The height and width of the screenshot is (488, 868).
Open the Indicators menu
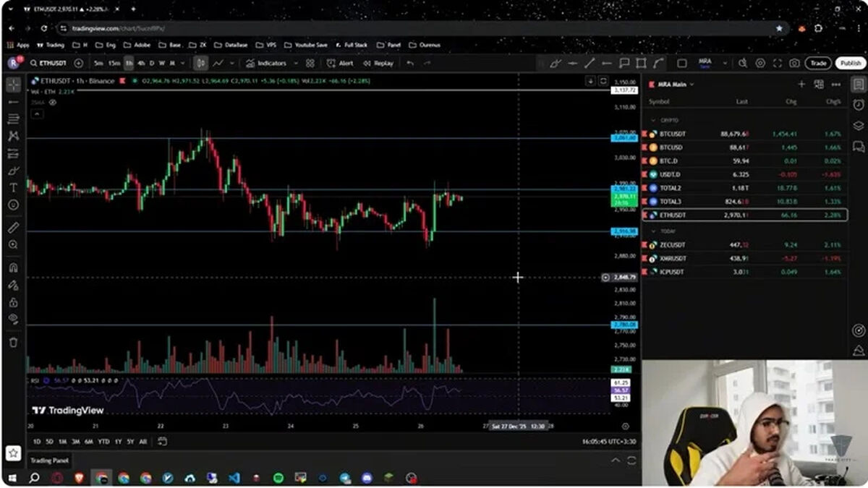pyautogui.click(x=266, y=63)
